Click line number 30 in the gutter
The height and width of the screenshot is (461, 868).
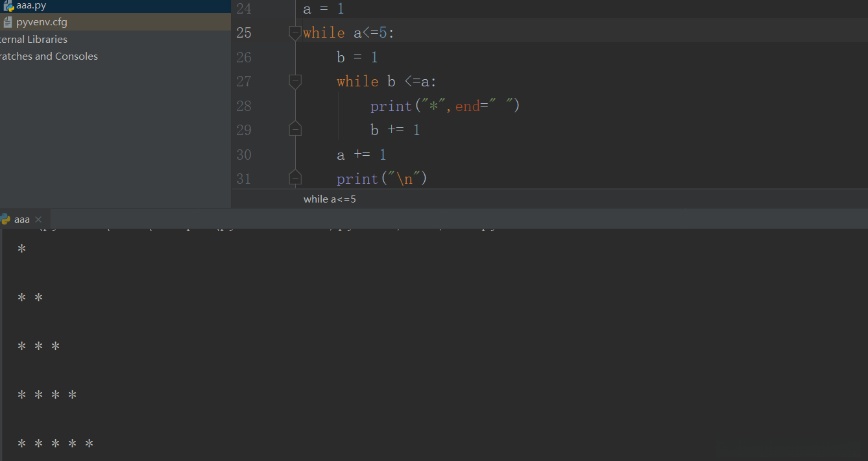(x=244, y=155)
